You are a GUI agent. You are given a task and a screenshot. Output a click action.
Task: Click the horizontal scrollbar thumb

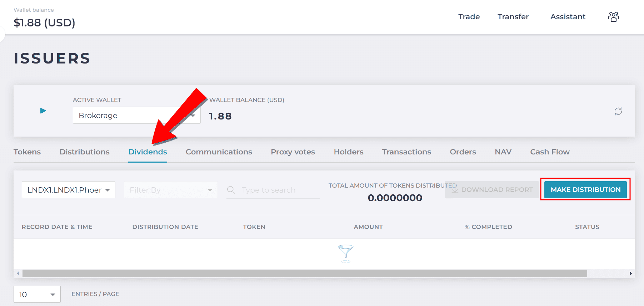click(305, 274)
